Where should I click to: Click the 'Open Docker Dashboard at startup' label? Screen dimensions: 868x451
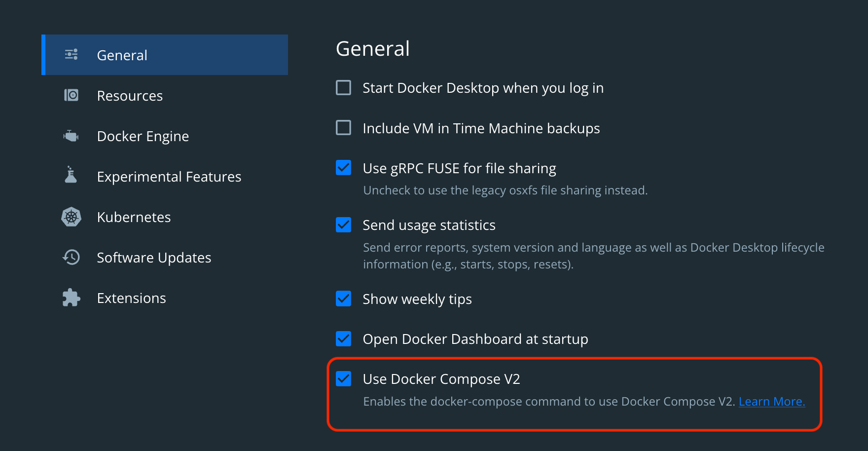coord(475,339)
